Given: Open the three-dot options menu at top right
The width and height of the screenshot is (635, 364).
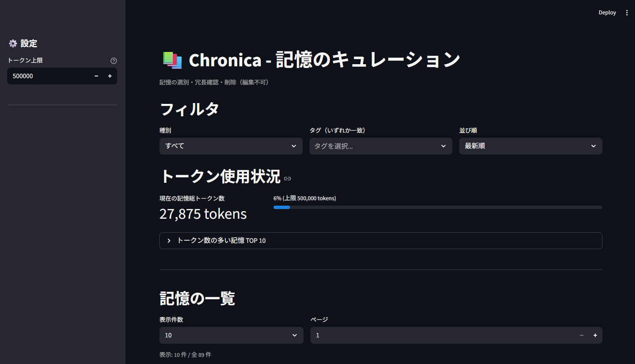Looking at the screenshot, I should coord(627,12).
